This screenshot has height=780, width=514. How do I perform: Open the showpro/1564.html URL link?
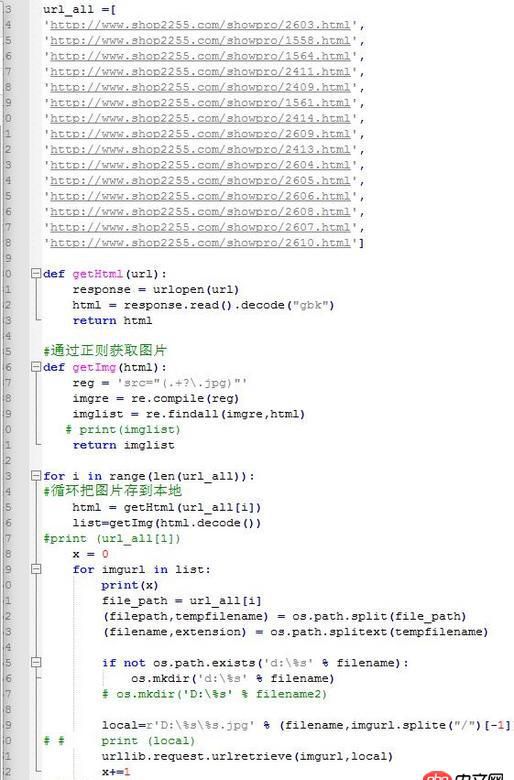(200, 56)
